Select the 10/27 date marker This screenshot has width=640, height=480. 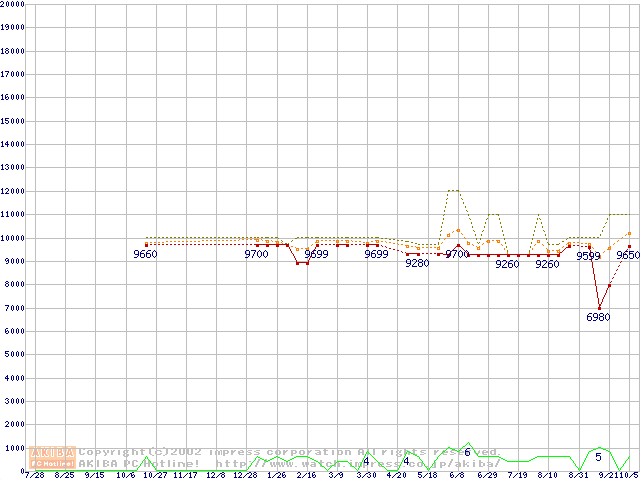click(155, 476)
